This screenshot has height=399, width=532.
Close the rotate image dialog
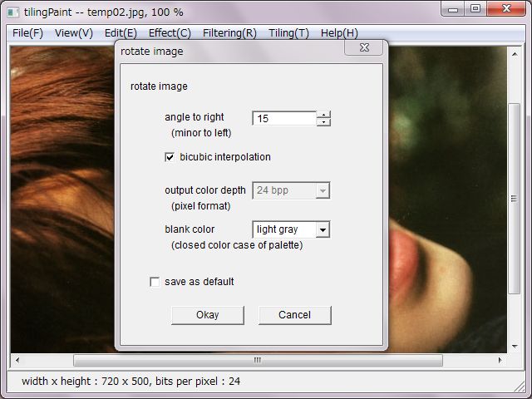[364, 47]
